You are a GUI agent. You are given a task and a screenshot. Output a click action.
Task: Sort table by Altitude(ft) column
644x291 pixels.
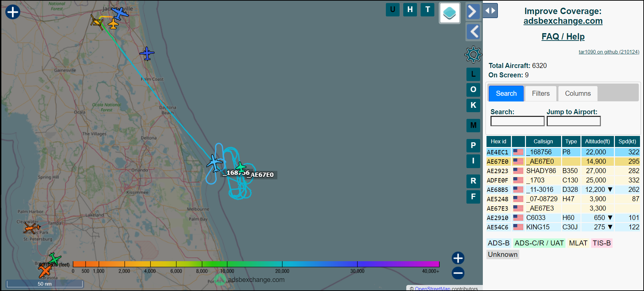pos(597,142)
